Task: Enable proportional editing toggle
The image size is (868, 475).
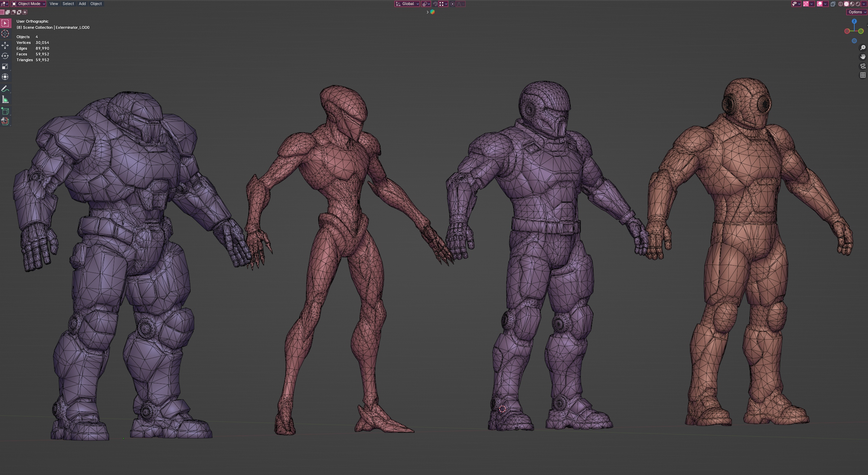Action: (x=453, y=4)
